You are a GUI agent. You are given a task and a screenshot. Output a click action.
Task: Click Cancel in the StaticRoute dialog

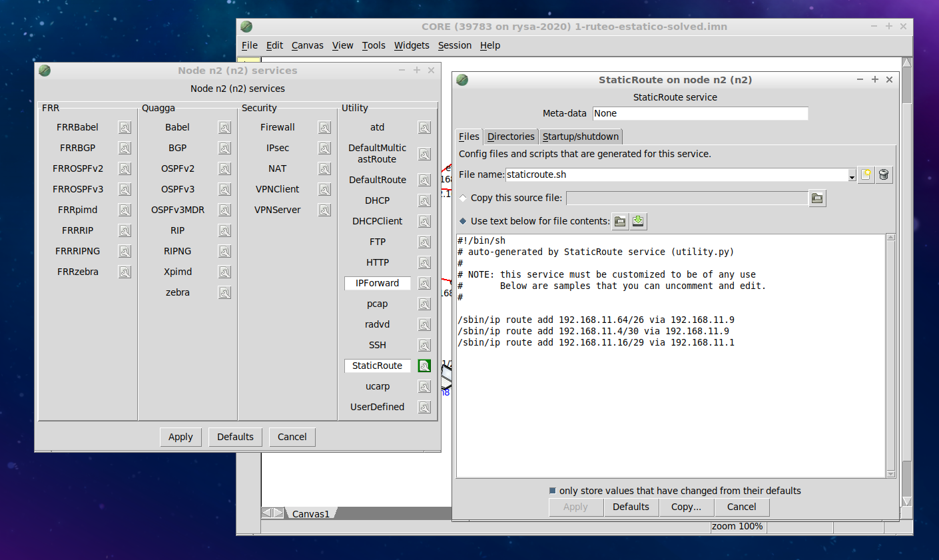pyautogui.click(x=741, y=507)
